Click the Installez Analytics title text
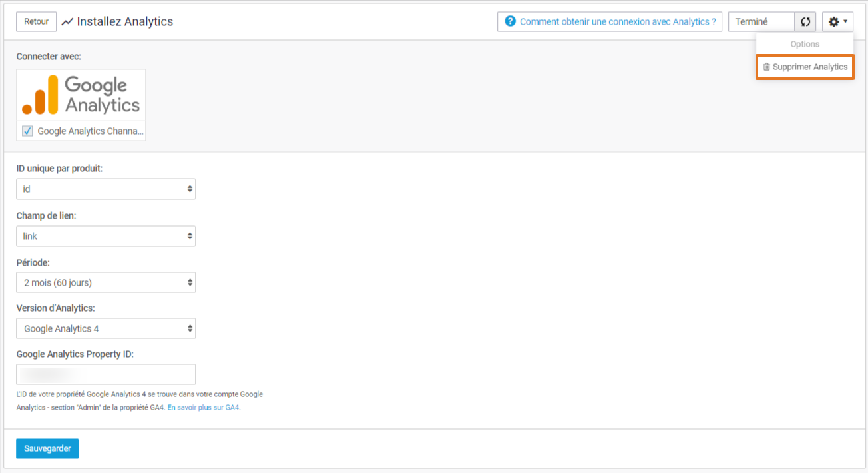868x473 pixels. (x=125, y=21)
